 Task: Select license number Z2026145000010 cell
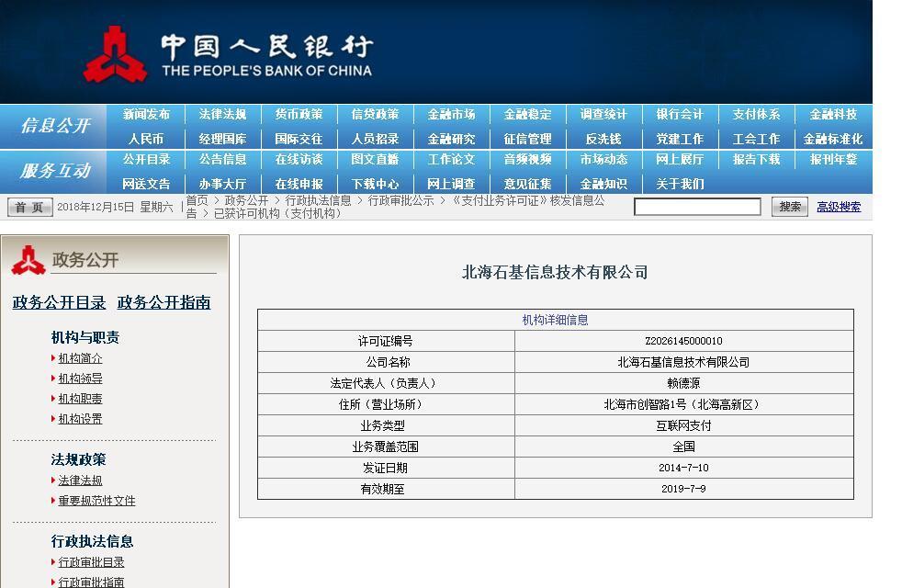click(x=684, y=341)
